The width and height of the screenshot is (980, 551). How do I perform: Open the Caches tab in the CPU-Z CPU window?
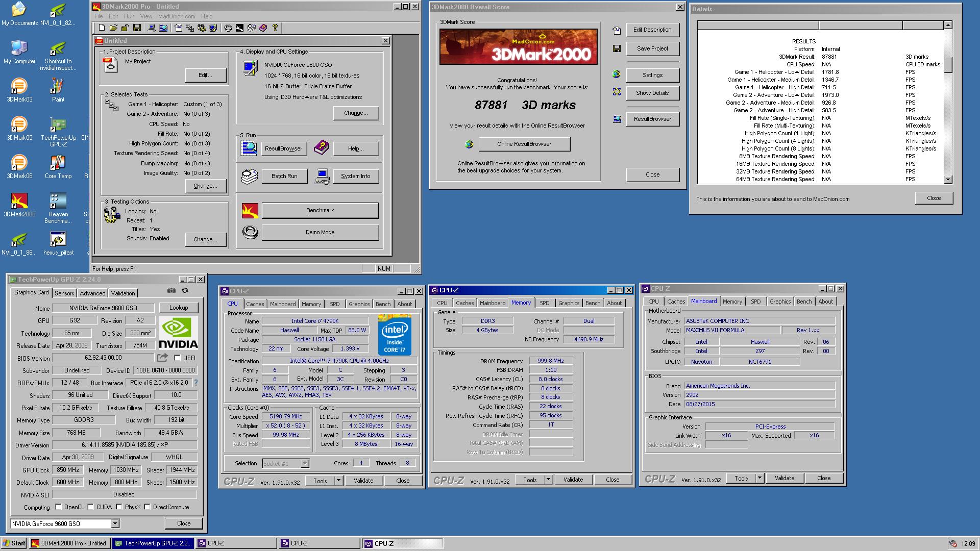(x=255, y=304)
